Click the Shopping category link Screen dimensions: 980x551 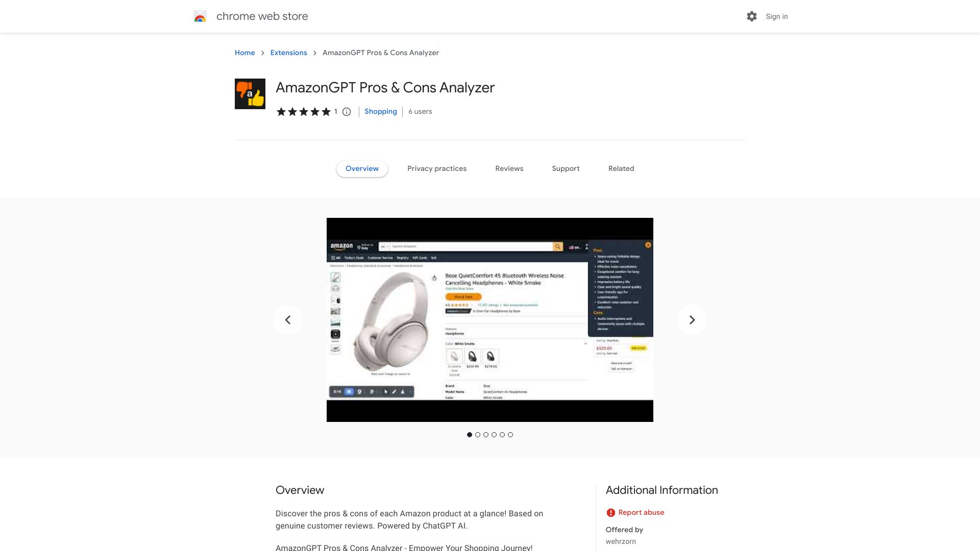tap(380, 111)
